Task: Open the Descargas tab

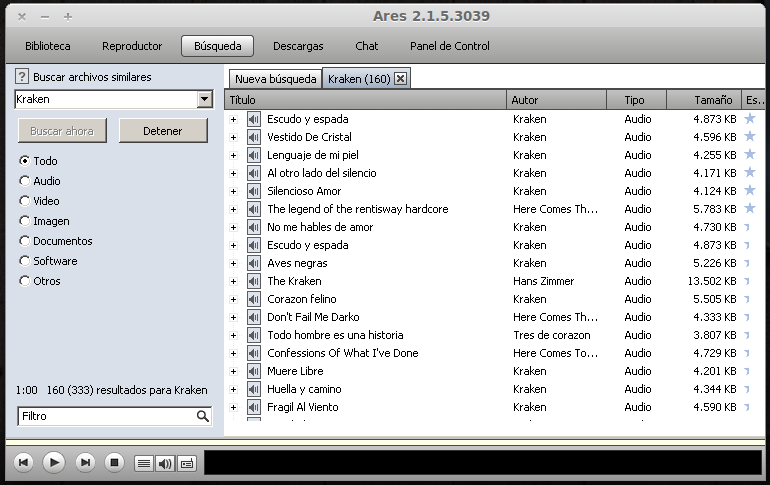Action: (x=298, y=46)
